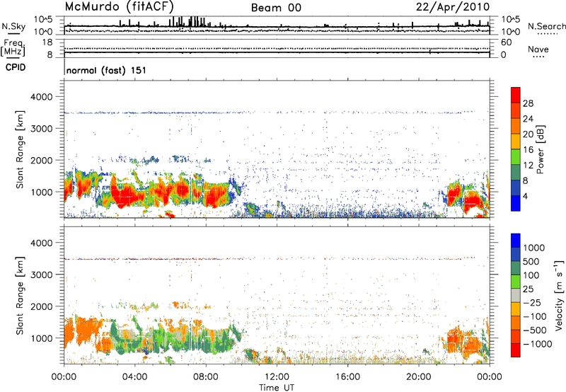Image resolution: width=566 pixels, height=392 pixels.
Task: Click the '100' label on velocity color bar
Action: click(x=531, y=275)
